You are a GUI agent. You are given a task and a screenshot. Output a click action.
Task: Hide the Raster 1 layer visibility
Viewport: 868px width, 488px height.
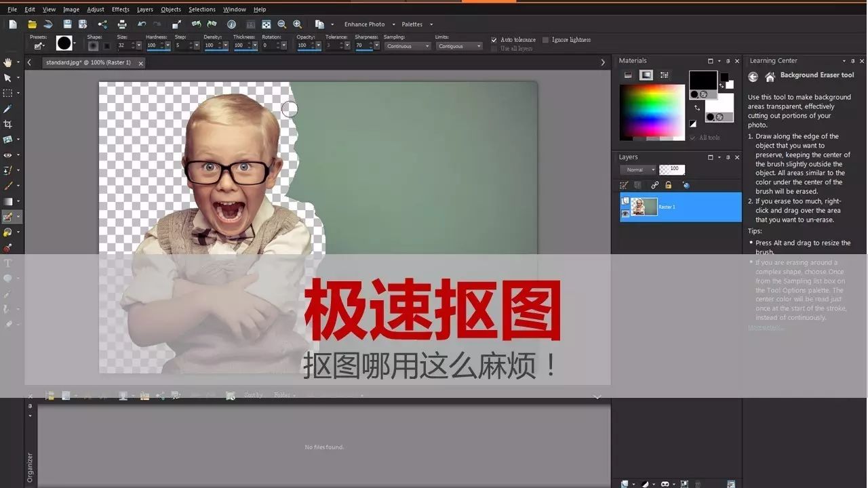625,213
